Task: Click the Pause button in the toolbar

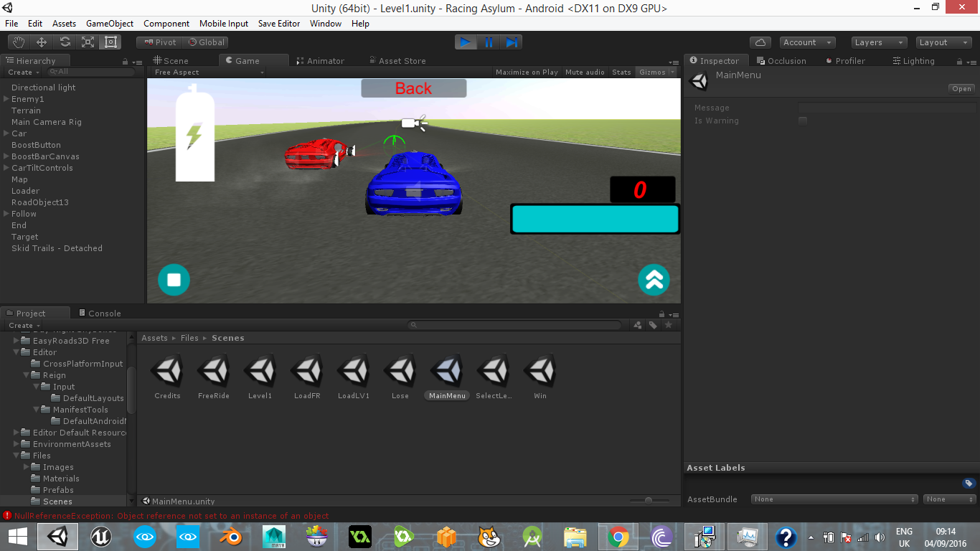Action: point(489,42)
